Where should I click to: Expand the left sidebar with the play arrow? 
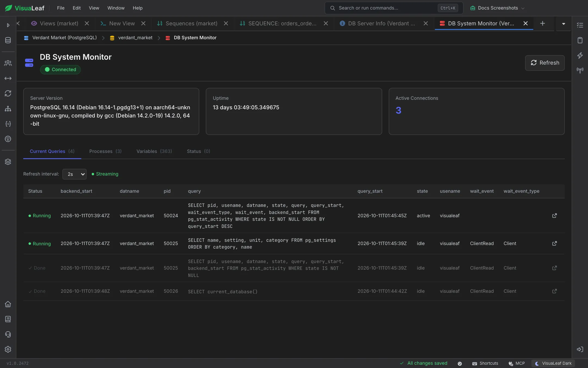[8, 25]
